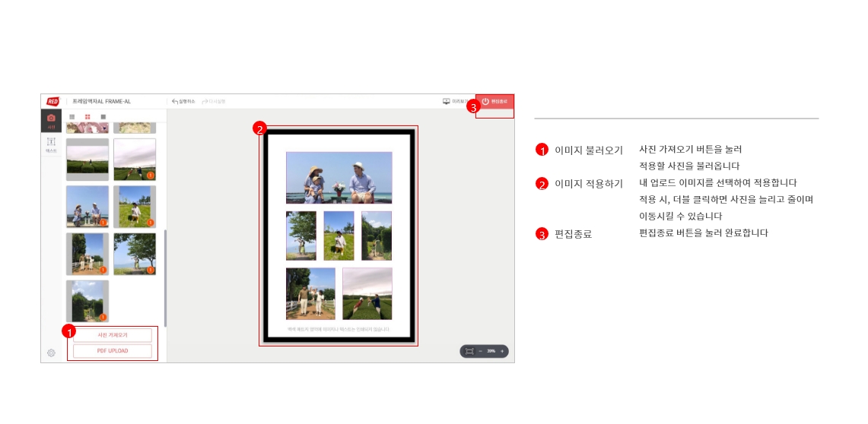The width and height of the screenshot is (868, 424).
Task: Click 편집종료 instruction heading on the right
Action: click(x=573, y=234)
